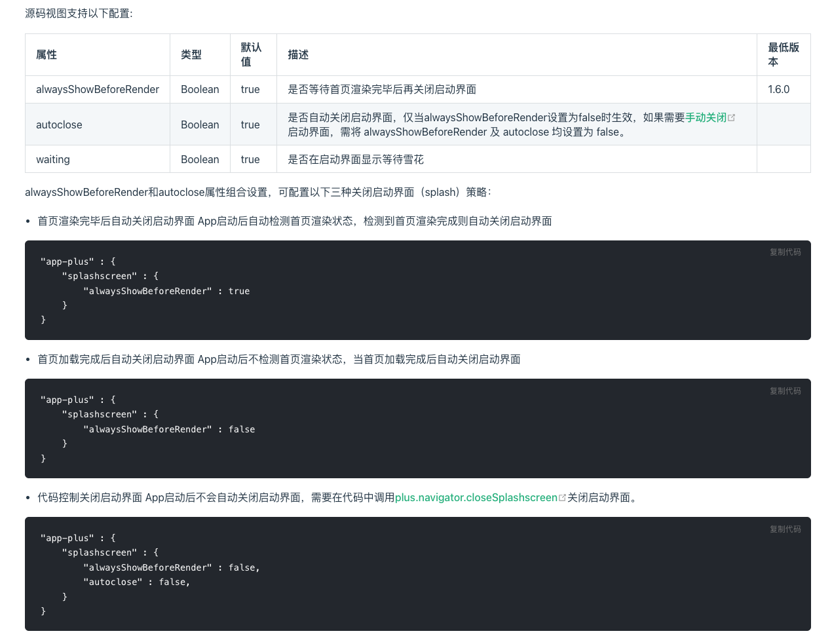The height and width of the screenshot is (644, 832).
Task: Click the 属性 column header
Action: coord(47,55)
